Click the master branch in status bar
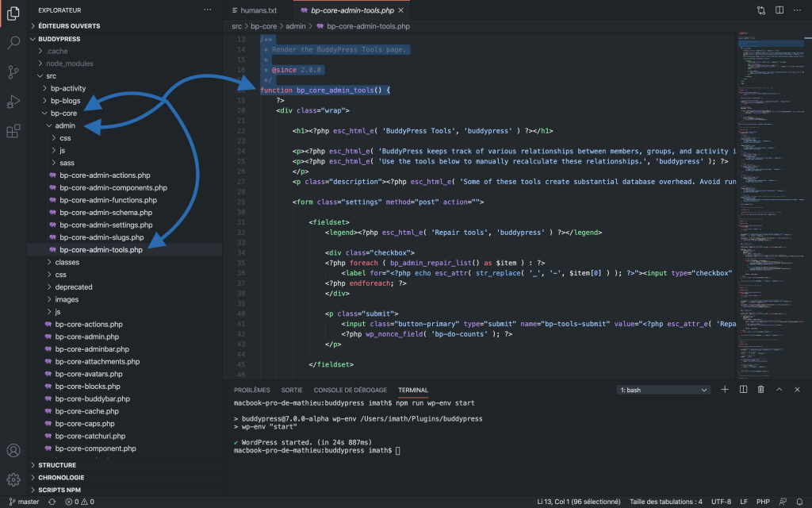The image size is (812, 508). [x=24, y=502]
